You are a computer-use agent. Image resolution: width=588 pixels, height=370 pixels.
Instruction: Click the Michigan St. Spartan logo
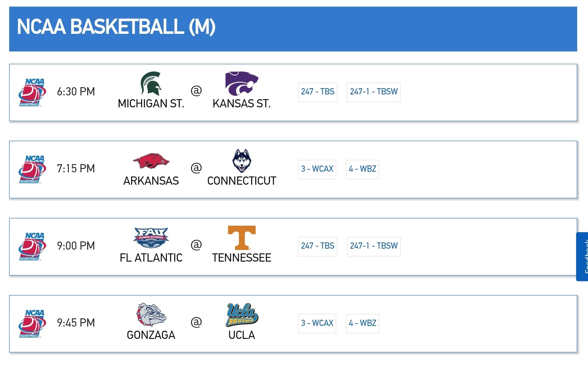point(151,83)
